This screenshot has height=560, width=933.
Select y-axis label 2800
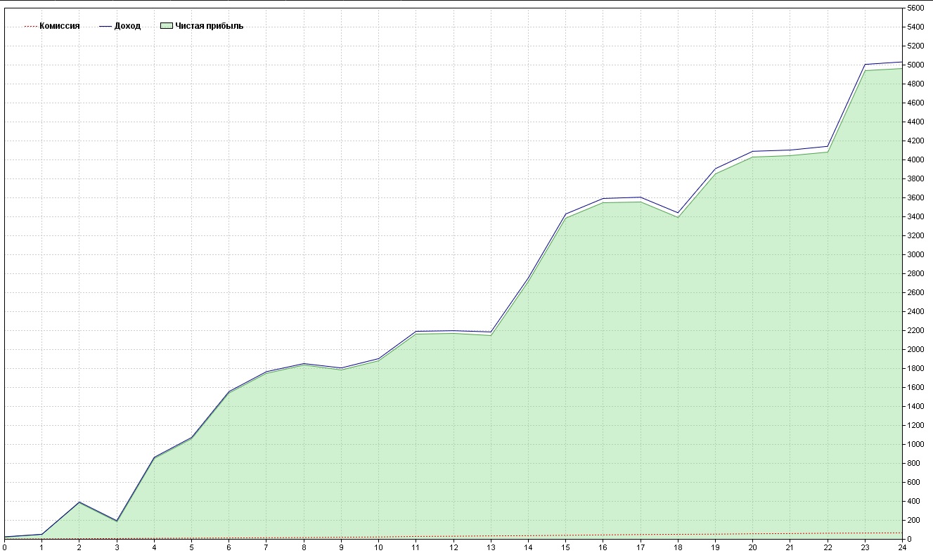click(x=915, y=273)
